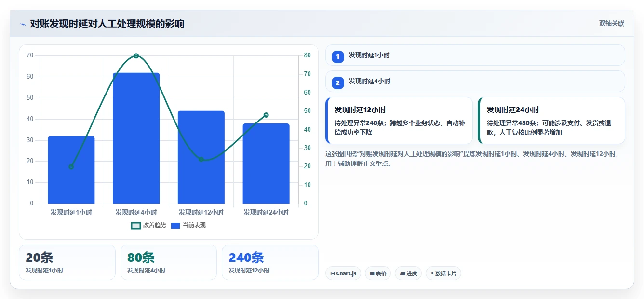Click the trend line point above 1小时 bar

click(x=71, y=167)
